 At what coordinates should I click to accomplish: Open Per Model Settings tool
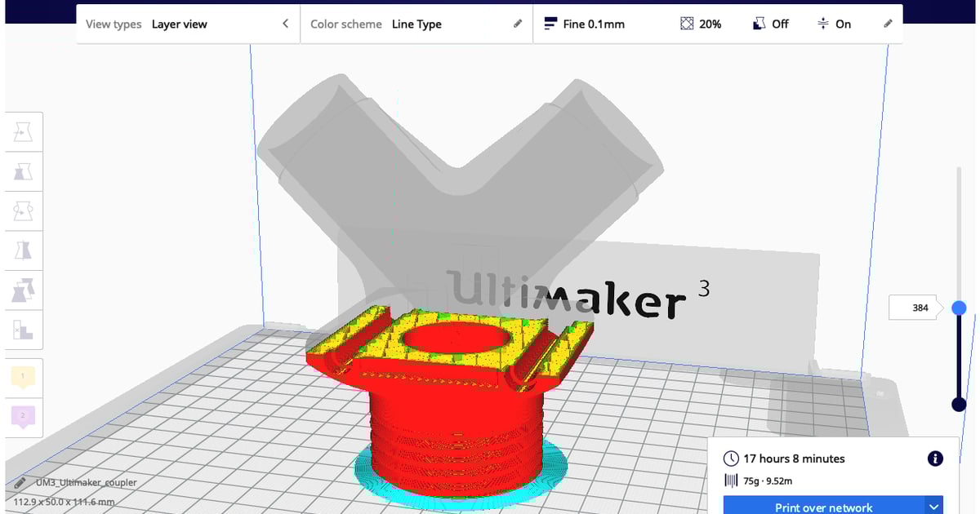click(23, 290)
